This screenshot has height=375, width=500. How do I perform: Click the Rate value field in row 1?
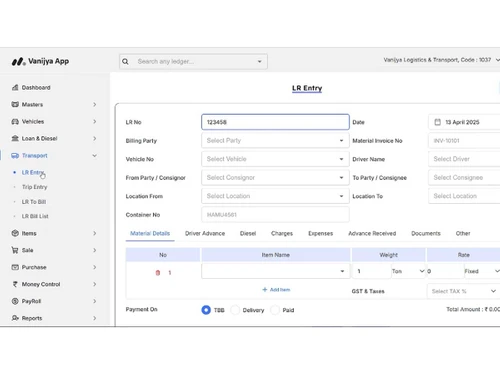tap(445, 271)
